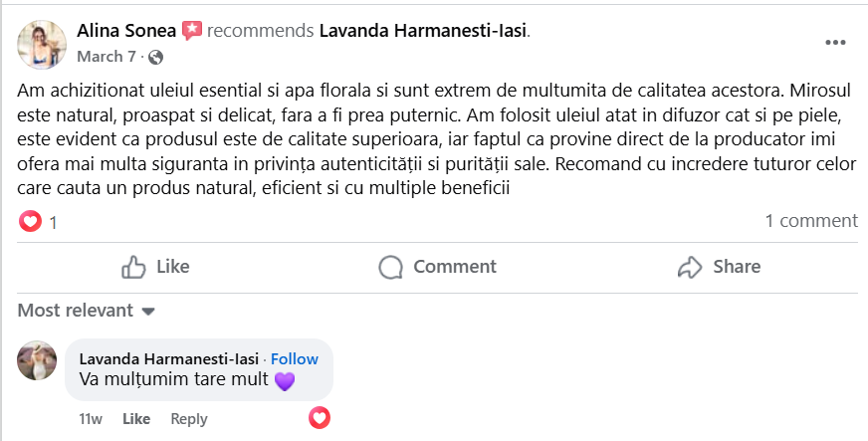Click the Comment button
Viewport: 868px width, 441px height.
(x=437, y=267)
